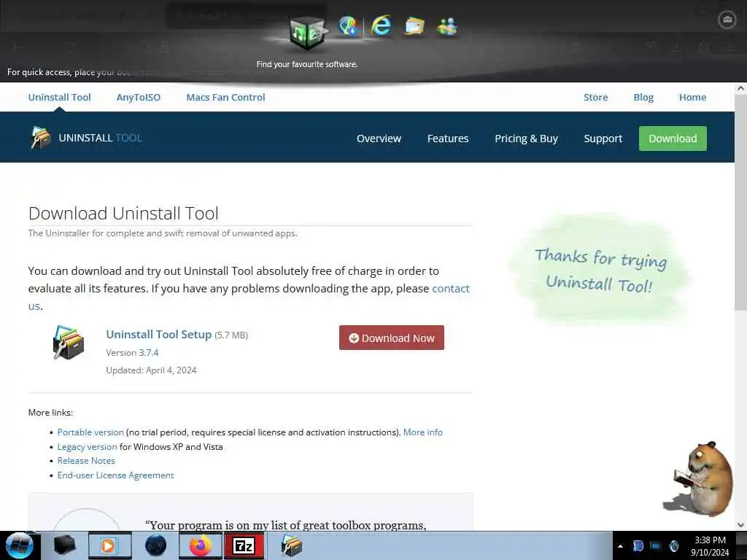Click the round blue tray icon beside the clock
The height and width of the screenshot is (560, 747).
(x=674, y=545)
